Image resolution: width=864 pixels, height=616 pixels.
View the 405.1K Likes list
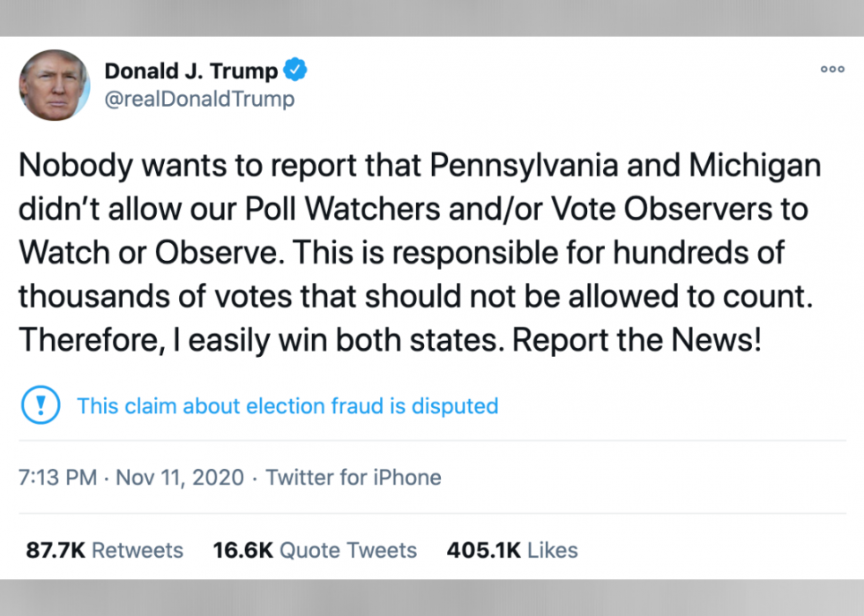click(512, 550)
